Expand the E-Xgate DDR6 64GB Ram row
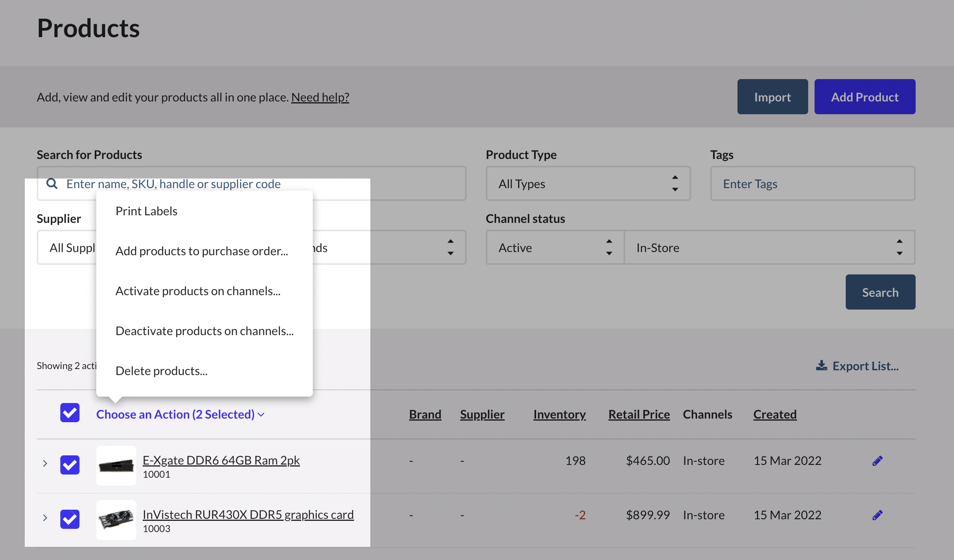The image size is (954, 560). point(45,463)
